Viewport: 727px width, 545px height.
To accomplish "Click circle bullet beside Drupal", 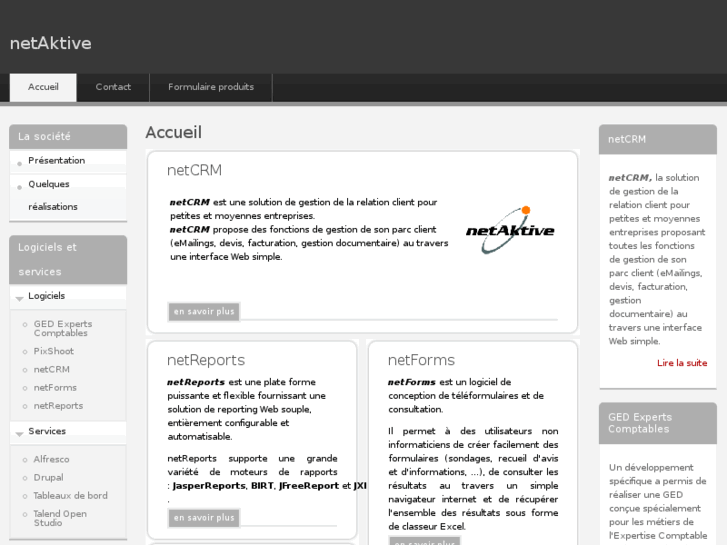I will [x=25, y=478].
